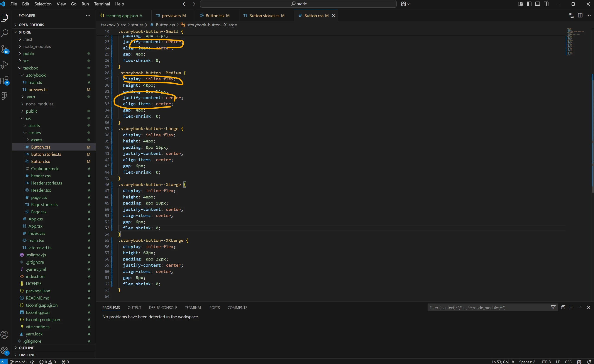The image size is (594, 364).
Task: Open Source Control view with 83 changes
Action: 5,49
